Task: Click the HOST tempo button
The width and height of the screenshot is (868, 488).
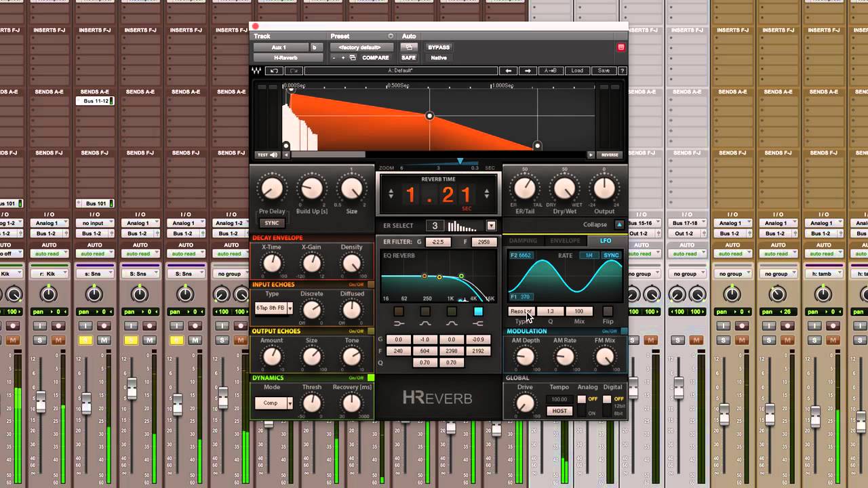Action: click(559, 411)
